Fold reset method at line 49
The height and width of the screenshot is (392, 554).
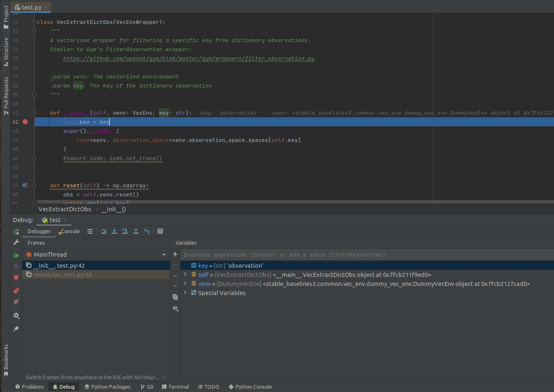(34, 185)
